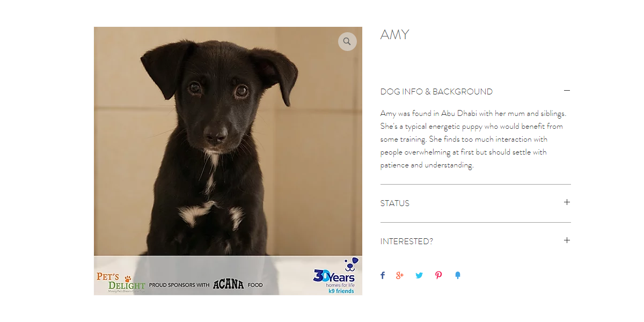Collapse Dog Info section with minus icon

tap(567, 91)
